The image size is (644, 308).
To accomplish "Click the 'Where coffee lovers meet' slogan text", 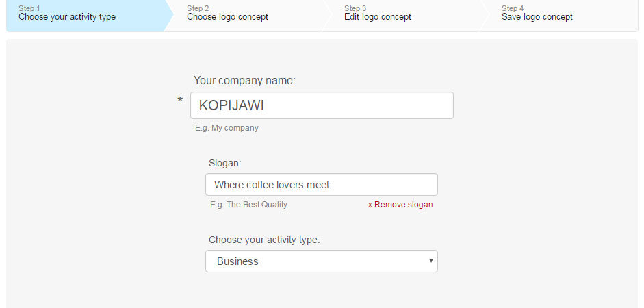I will [272, 185].
